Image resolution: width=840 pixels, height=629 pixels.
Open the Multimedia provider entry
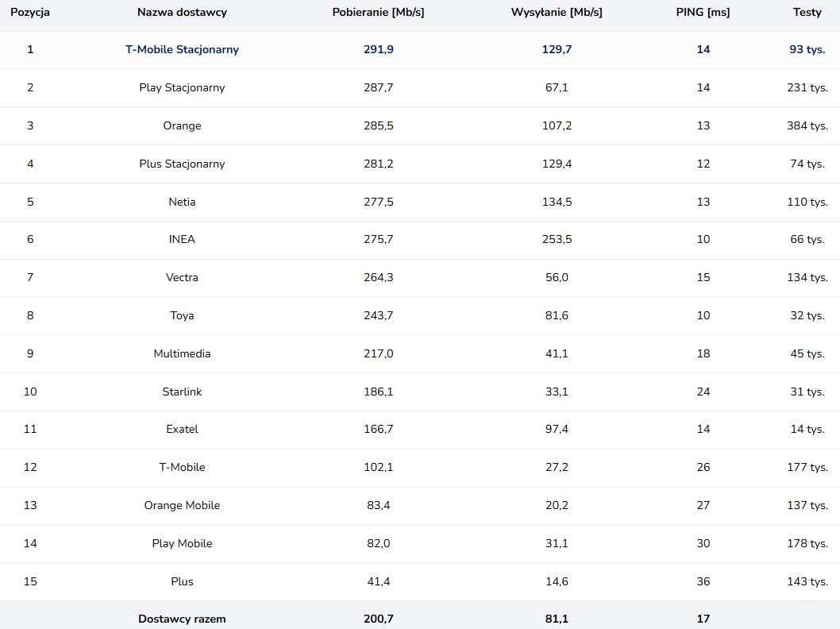pos(182,353)
